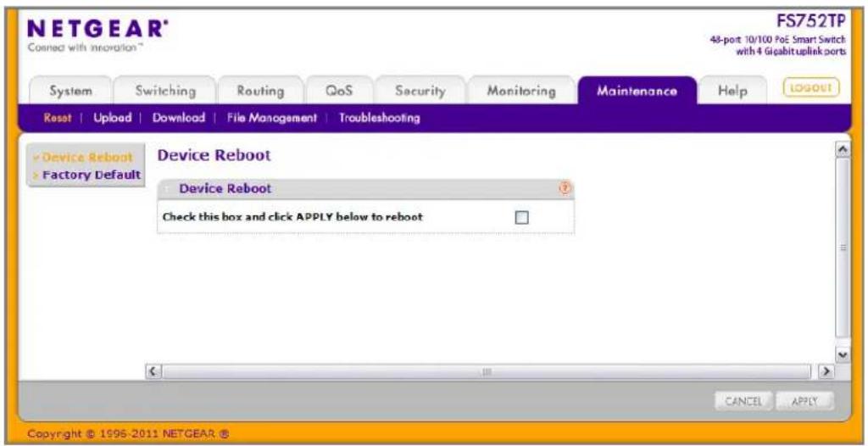Click horizontal scrollbar left arrow
The height and width of the screenshot is (446, 868).
click(x=153, y=371)
